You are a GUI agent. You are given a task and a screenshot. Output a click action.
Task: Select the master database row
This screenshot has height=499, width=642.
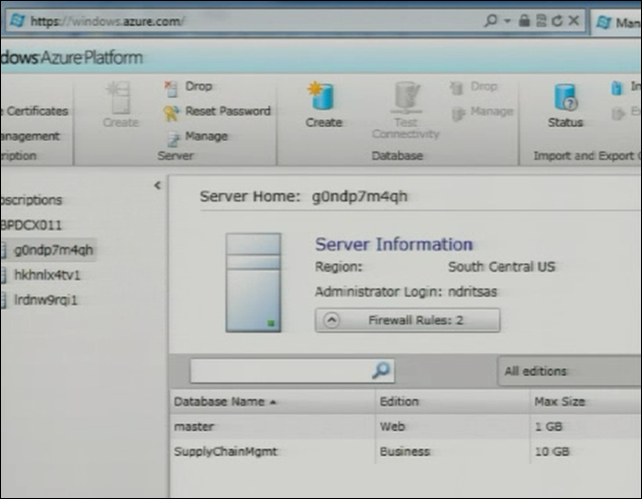405,427
